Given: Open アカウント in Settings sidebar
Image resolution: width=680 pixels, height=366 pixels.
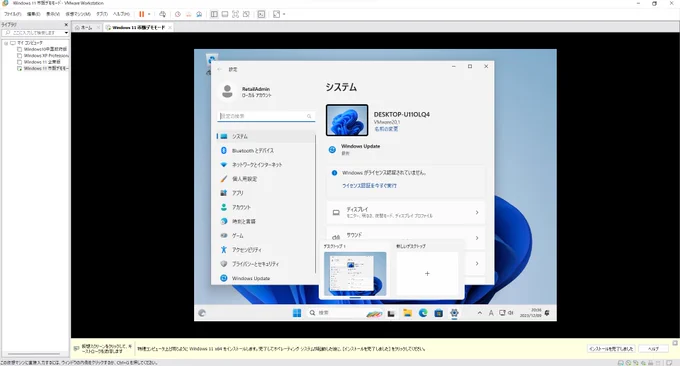Looking at the screenshot, I should tap(266, 207).
